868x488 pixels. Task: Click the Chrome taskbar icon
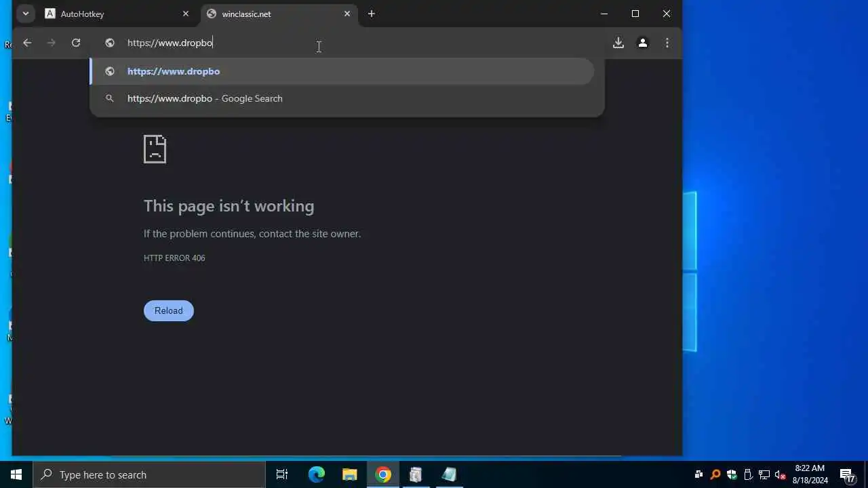(383, 474)
